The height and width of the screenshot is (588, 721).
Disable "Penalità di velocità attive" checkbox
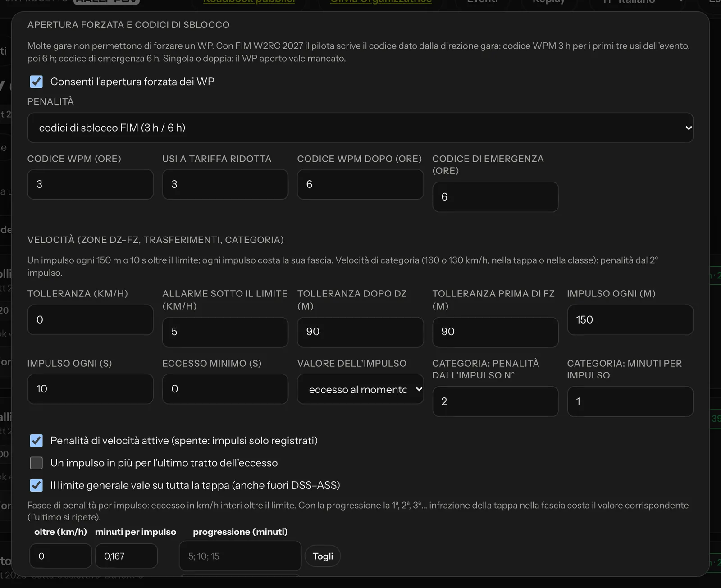[36, 441]
